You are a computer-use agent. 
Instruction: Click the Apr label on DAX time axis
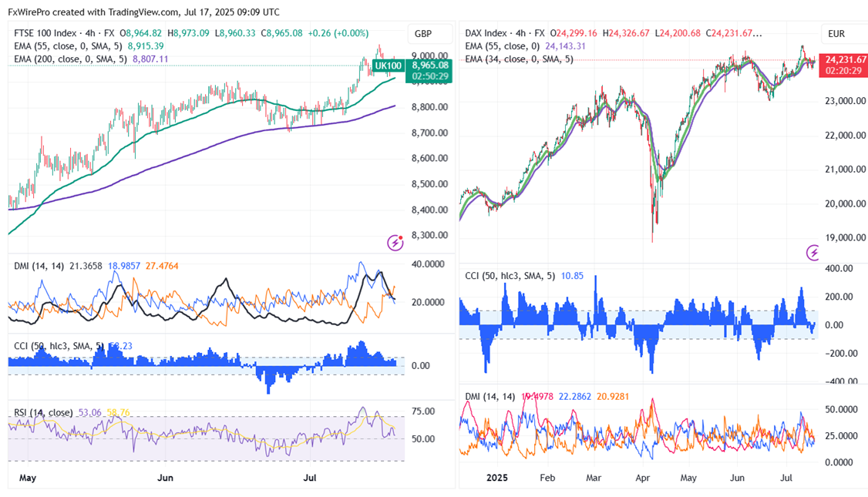point(643,478)
